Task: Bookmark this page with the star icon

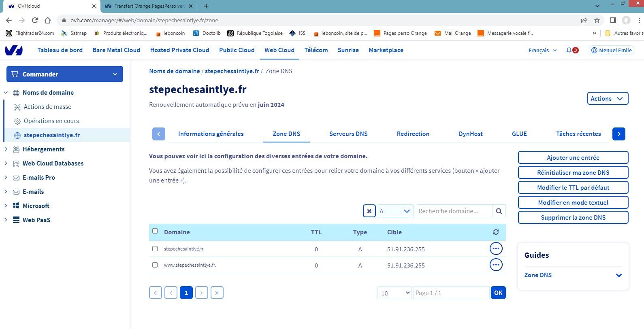Action: pyautogui.click(x=597, y=20)
